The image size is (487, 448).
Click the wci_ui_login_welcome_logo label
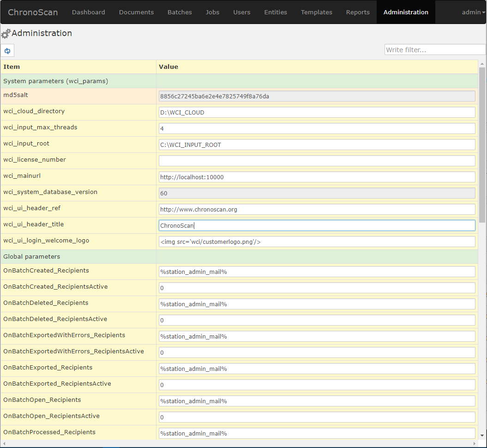(46, 241)
